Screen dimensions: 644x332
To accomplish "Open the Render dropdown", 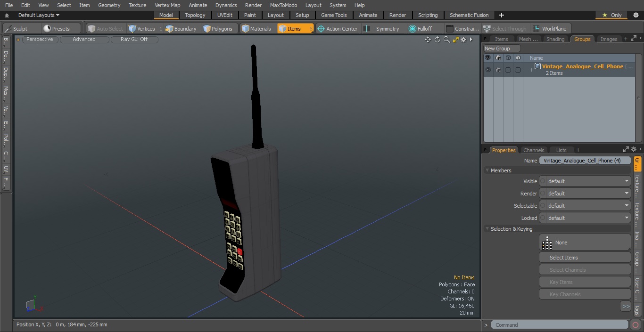I will pyautogui.click(x=585, y=194).
